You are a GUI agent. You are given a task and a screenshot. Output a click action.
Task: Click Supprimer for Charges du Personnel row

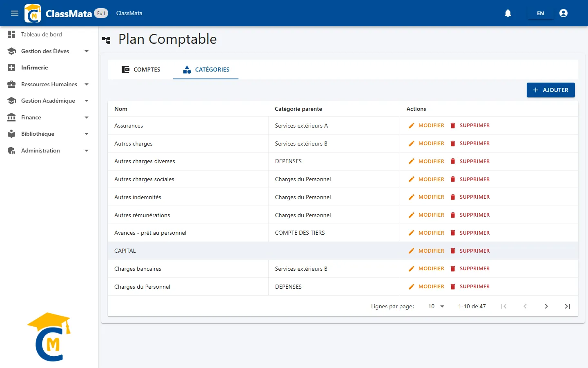coord(470,287)
